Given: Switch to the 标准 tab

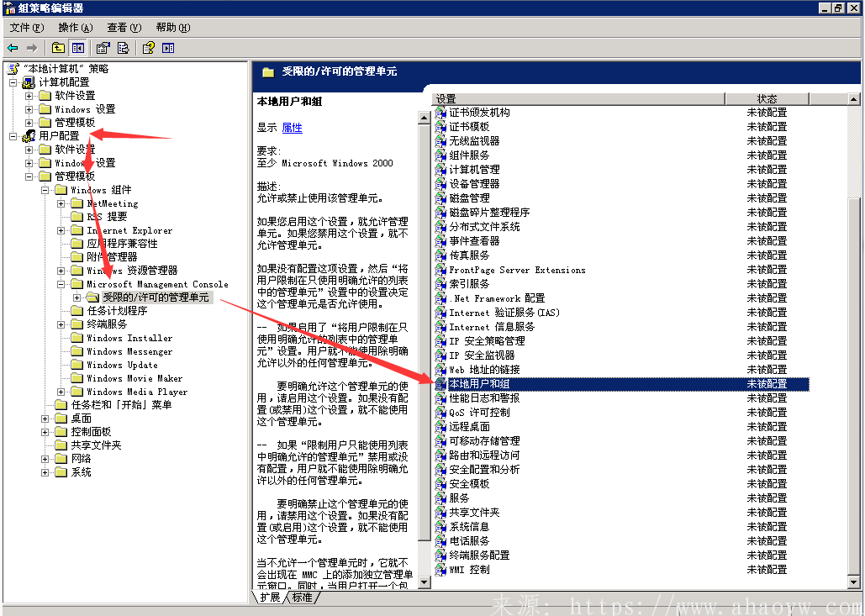Looking at the screenshot, I should (301, 598).
